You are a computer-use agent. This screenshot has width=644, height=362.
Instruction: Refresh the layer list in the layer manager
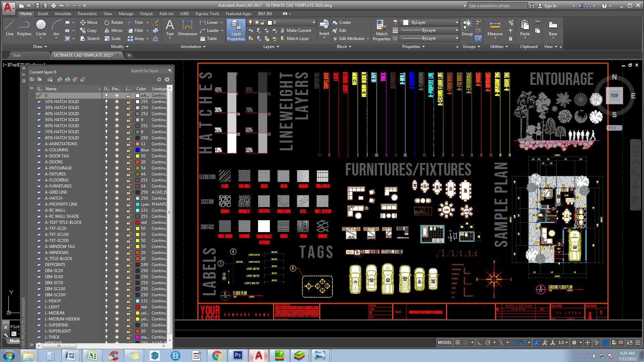(x=159, y=80)
